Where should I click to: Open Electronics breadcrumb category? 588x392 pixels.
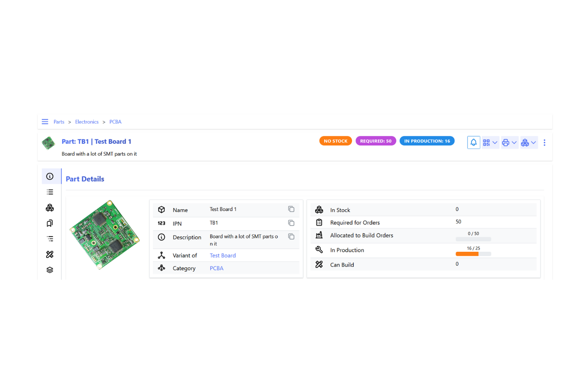coord(87,122)
